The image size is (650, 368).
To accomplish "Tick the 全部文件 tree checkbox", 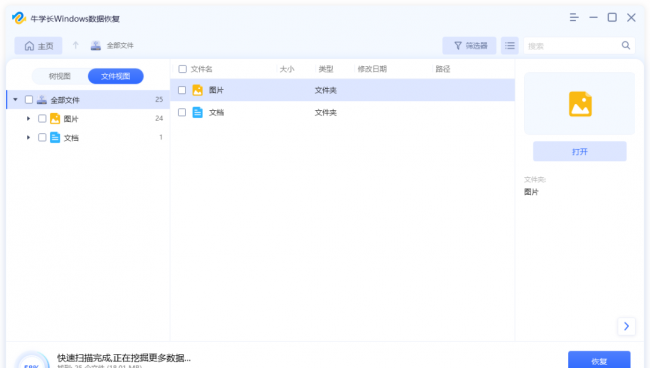I will [x=29, y=99].
